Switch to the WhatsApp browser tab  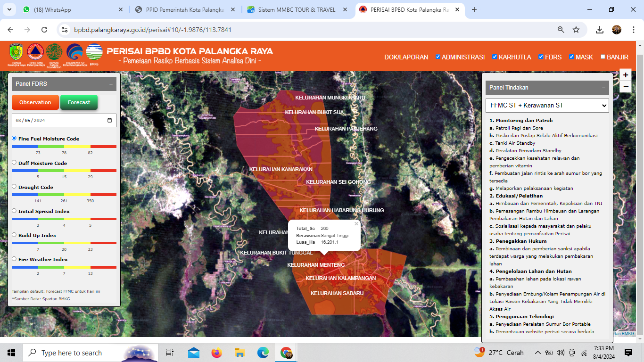[73, 9]
